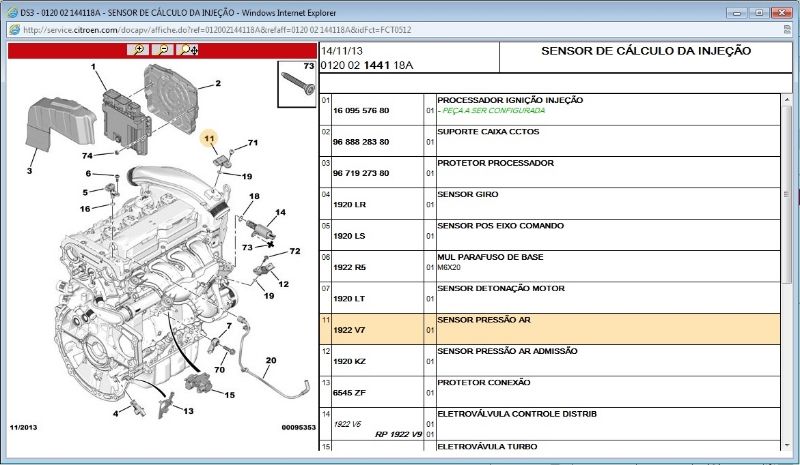Click the Internet Explorer page icon in address bar

pos(15,30)
